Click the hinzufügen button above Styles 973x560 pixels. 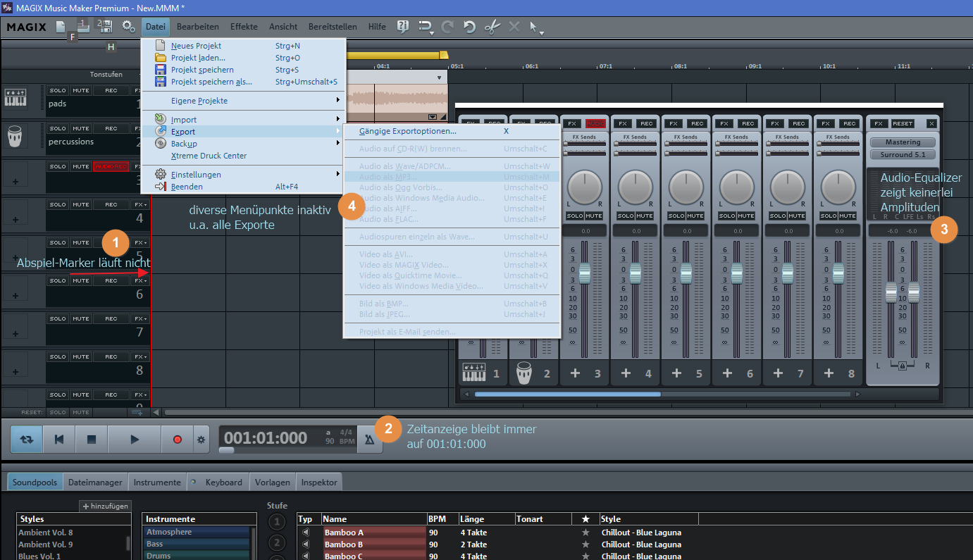tap(105, 506)
